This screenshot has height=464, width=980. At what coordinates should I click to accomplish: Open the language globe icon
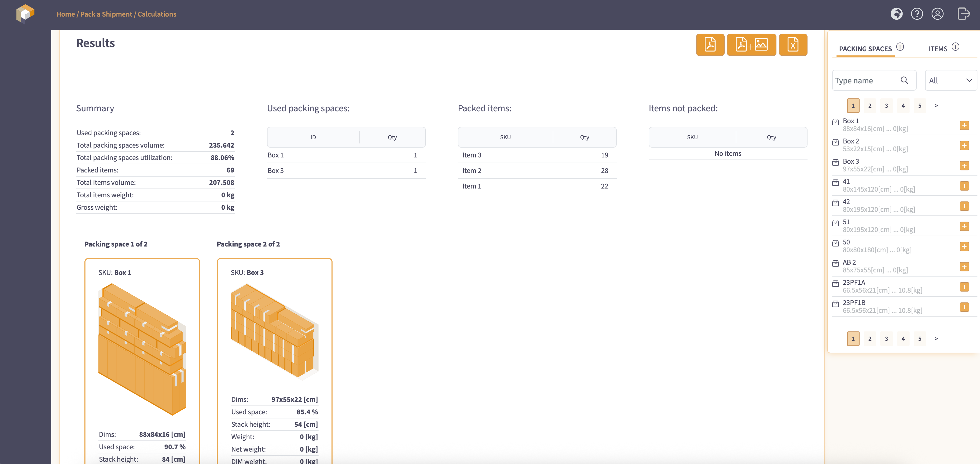tap(896, 14)
